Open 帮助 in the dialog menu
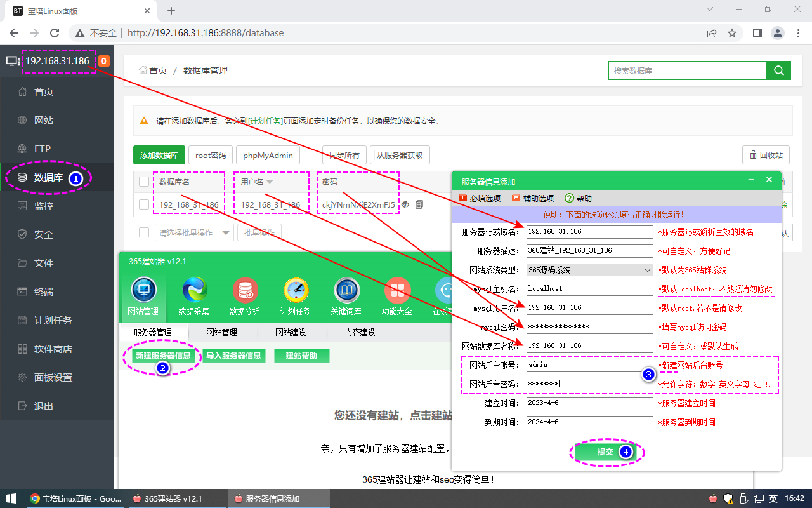 (x=578, y=198)
